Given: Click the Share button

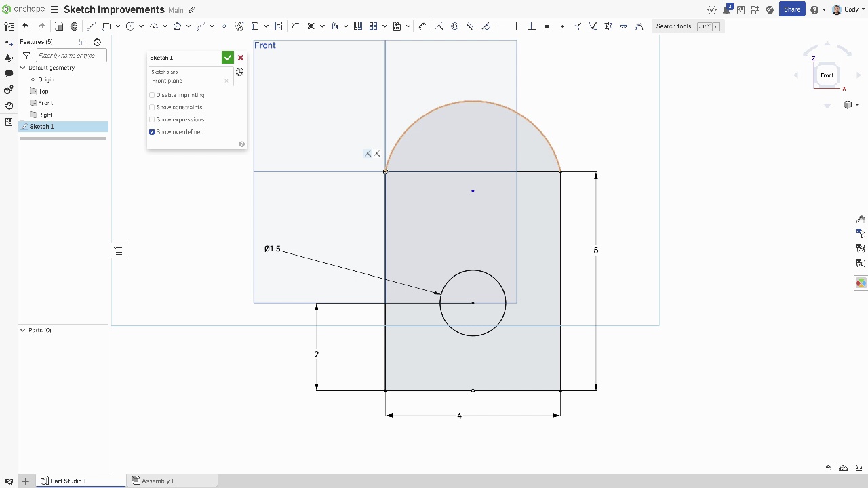Looking at the screenshot, I should pyautogui.click(x=791, y=9).
